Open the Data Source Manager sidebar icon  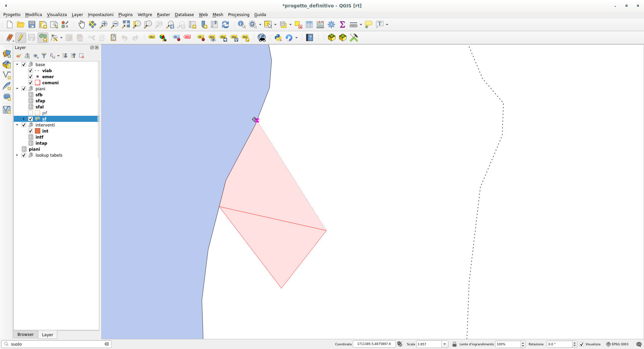pos(7,54)
